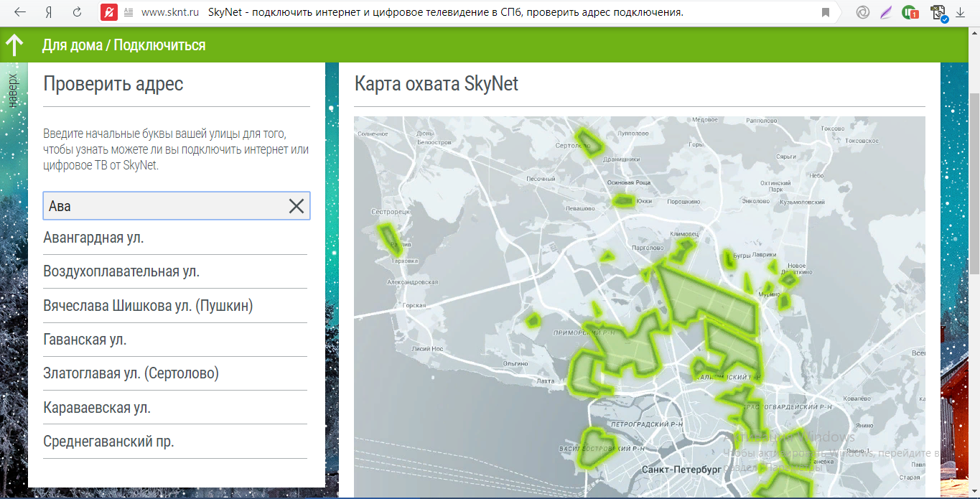Viewport: 980px width, 499px height.
Task: Click the 'Санкт-Петербург' label on the map
Action: pos(680,470)
